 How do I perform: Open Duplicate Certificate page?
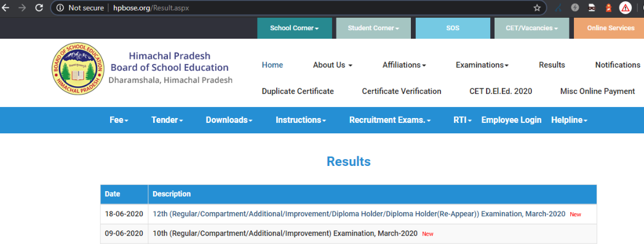pyautogui.click(x=298, y=92)
